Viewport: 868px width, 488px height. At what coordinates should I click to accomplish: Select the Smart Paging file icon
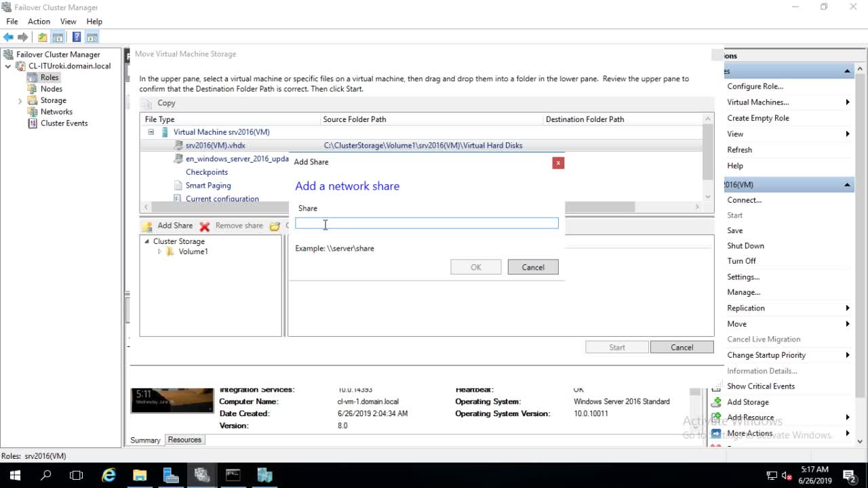click(x=178, y=185)
